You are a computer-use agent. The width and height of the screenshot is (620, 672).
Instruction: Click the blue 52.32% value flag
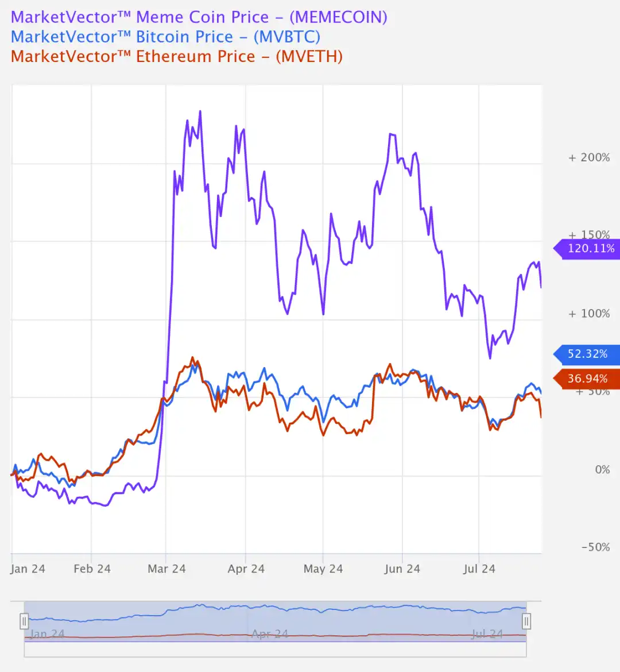[x=587, y=354]
